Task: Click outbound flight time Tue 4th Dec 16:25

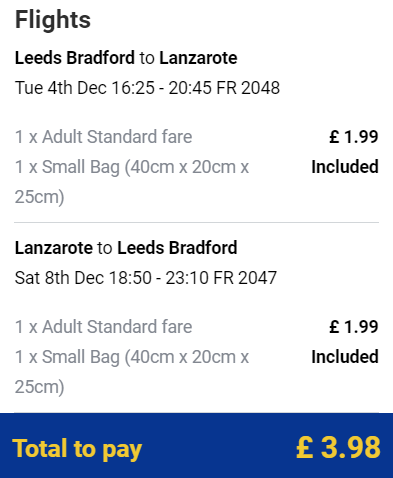Action: click(85, 88)
